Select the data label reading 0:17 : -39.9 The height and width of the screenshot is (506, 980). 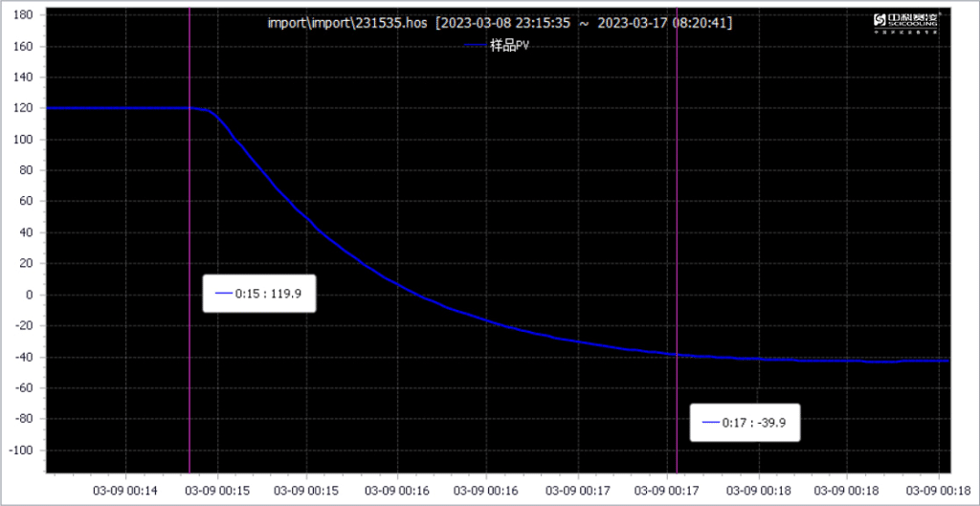[x=745, y=423]
